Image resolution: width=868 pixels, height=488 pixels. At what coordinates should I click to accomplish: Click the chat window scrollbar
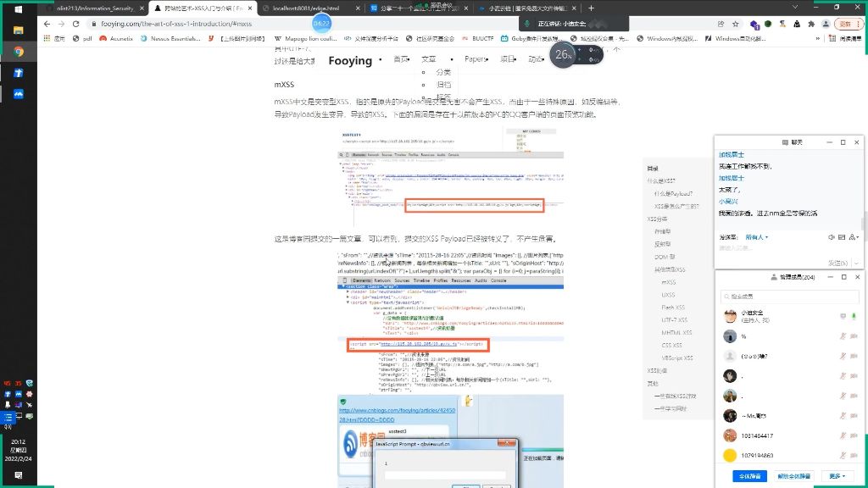(862, 224)
